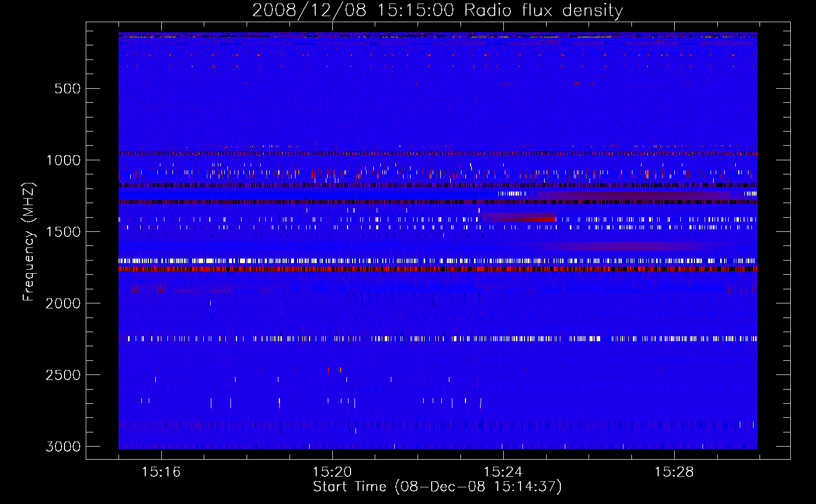Click the '15:20' time axis label
Screen dimensions: 816x504
pos(332,472)
